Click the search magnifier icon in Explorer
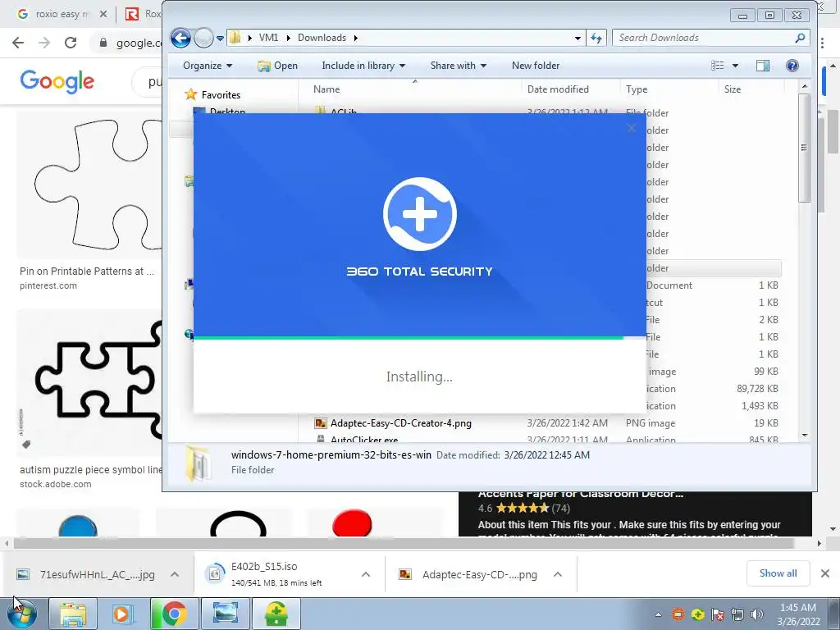 800,38
